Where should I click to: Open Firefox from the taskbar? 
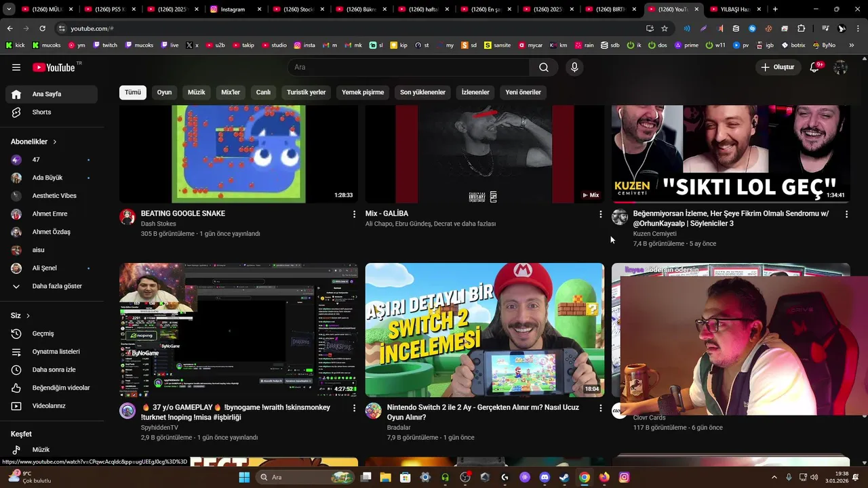[x=604, y=477]
